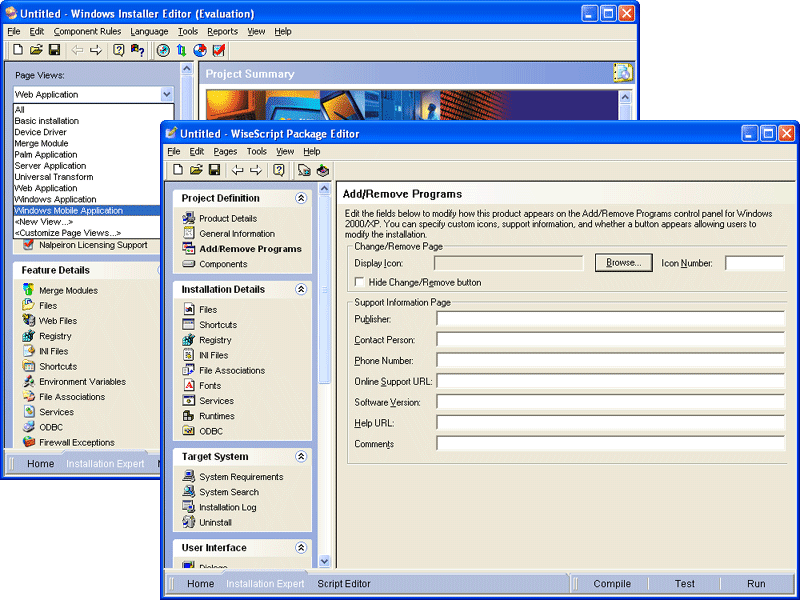Click New file icon in WiseScript Package Editor toolbar
Viewport: 800px width, 600px height.
coord(178,170)
